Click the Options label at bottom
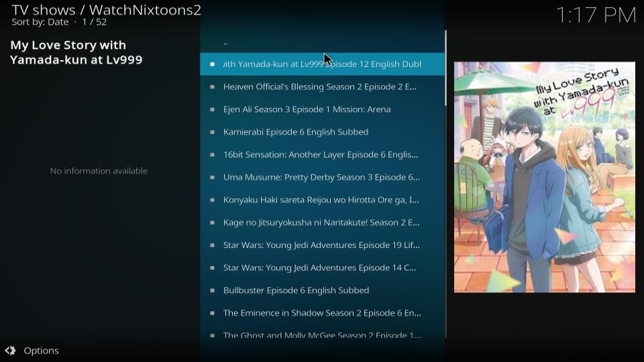The image size is (644, 362). tap(41, 351)
